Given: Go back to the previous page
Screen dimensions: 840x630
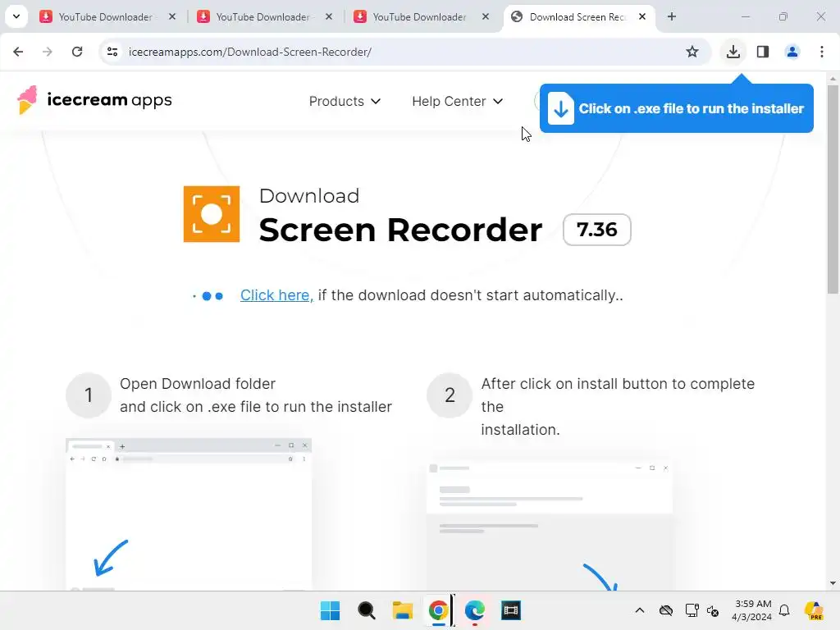Looking at the screenshot, I should (x=18, y=52).
